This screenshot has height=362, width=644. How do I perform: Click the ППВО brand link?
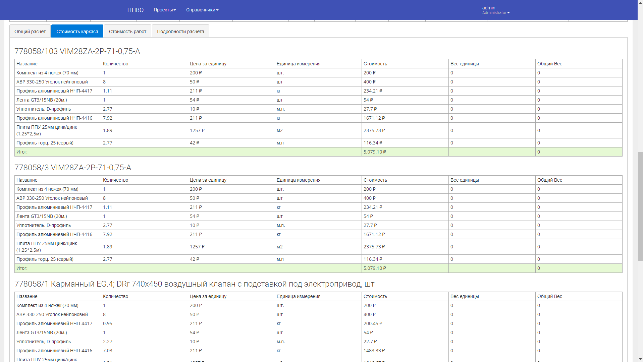pos(135,10)
